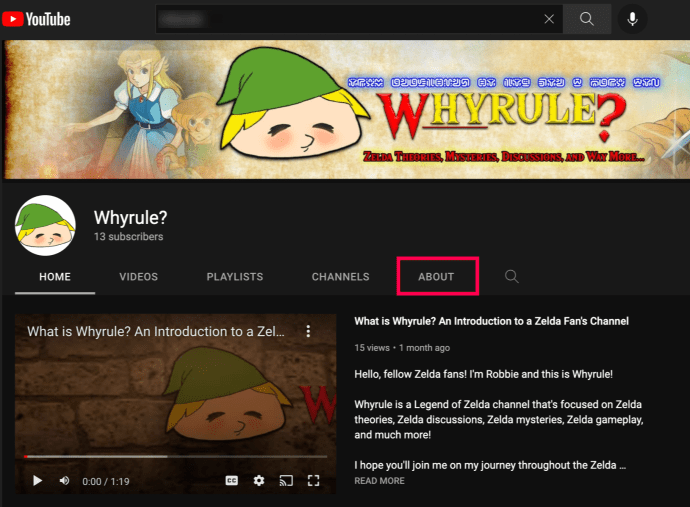Click the video player title overlay
This screenshot has height=507, width=690.
[x=155, y=331]
